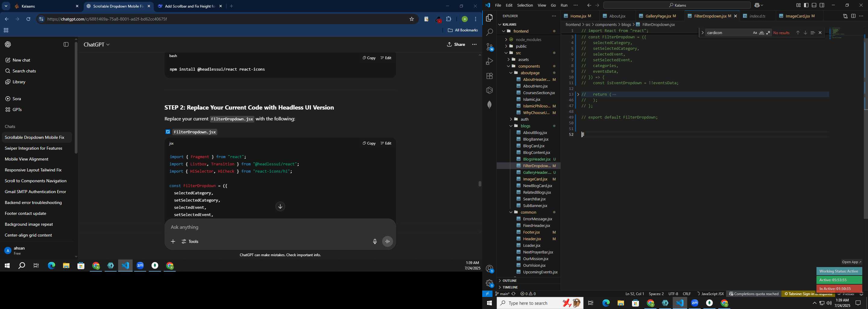Click ChatGPT logo icon in sidebar
The height and width of the screenshot is (309, 868).
(x=8, y=45)
